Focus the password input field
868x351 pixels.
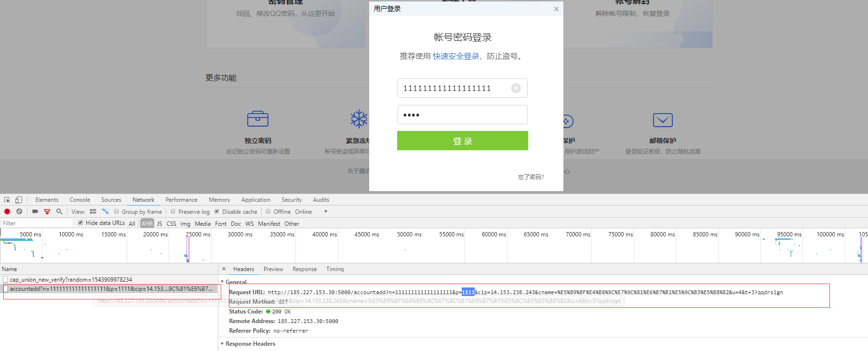463,115
